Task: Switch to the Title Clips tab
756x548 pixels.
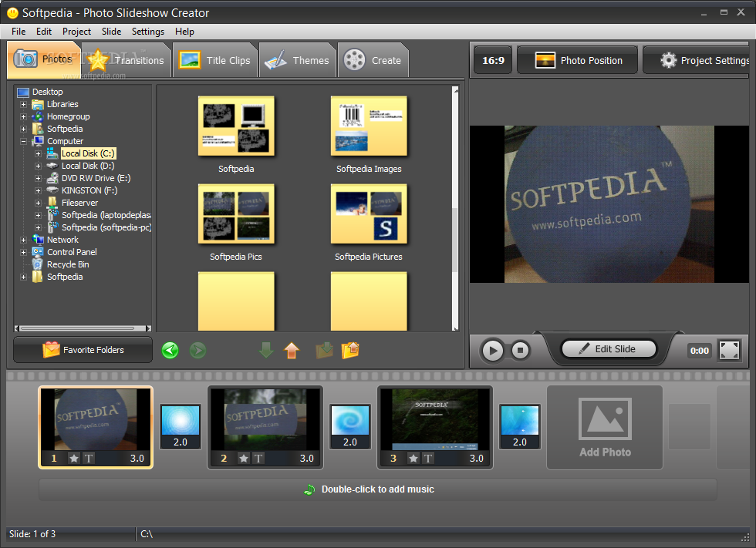Action: click(215, 60)
